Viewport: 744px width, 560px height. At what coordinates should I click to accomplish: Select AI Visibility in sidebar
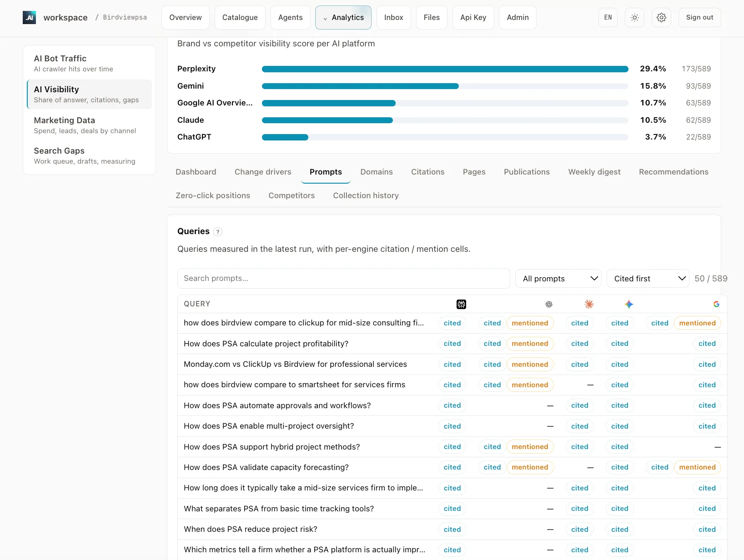point(89,94)
